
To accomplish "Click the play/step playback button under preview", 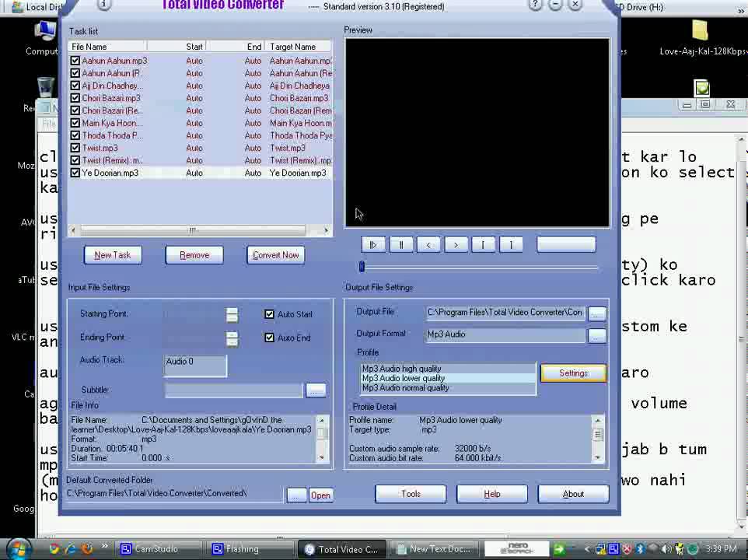I will tap(373, 245).
